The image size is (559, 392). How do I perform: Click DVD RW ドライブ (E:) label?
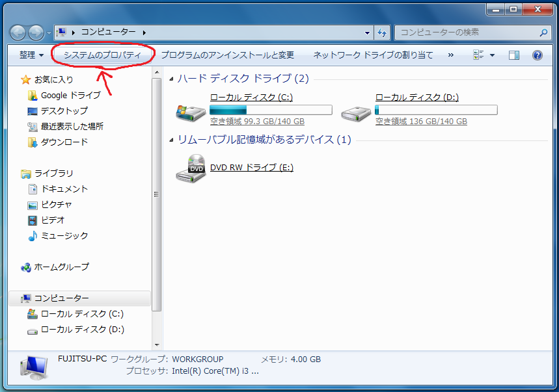tap(252, 167)
